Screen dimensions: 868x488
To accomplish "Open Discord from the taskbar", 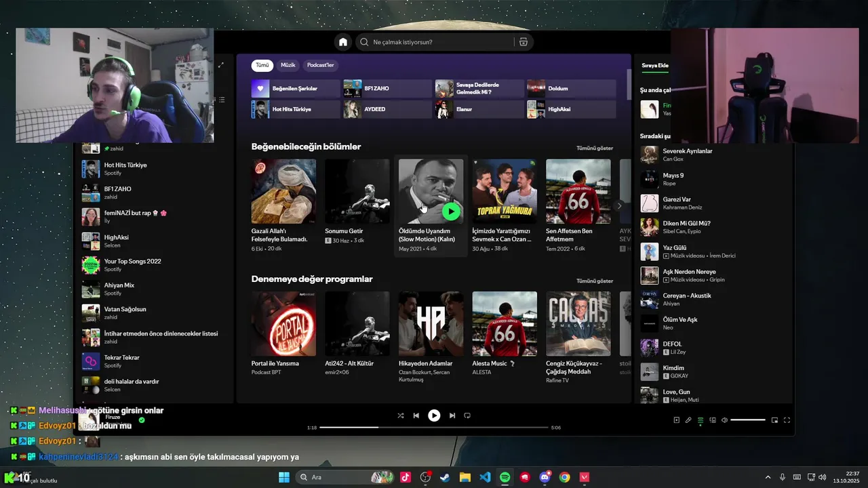I will pos(545,477).
